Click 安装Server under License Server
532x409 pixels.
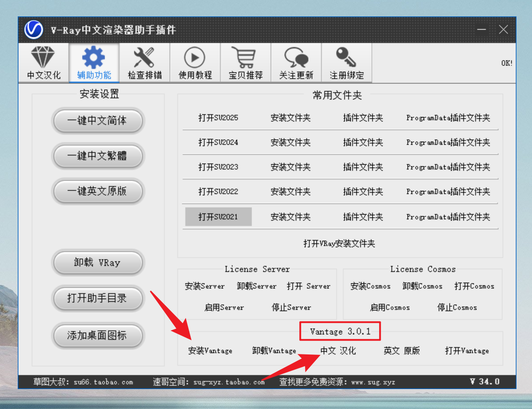click(x=205, y=287)
